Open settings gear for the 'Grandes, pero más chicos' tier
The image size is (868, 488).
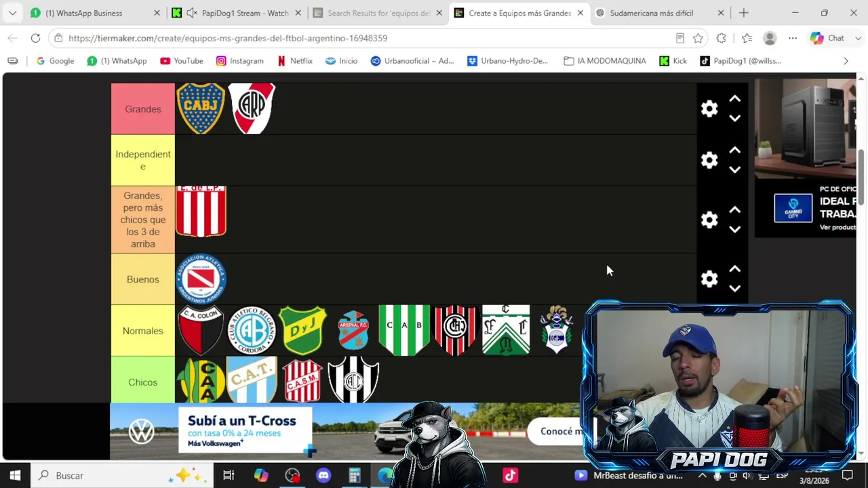709,220
